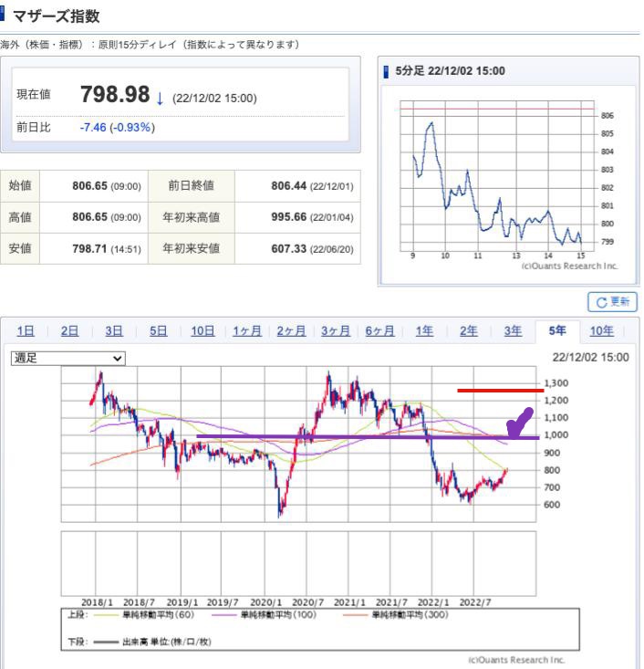Select the 2ヶ月 period tab

pos(291,331)
